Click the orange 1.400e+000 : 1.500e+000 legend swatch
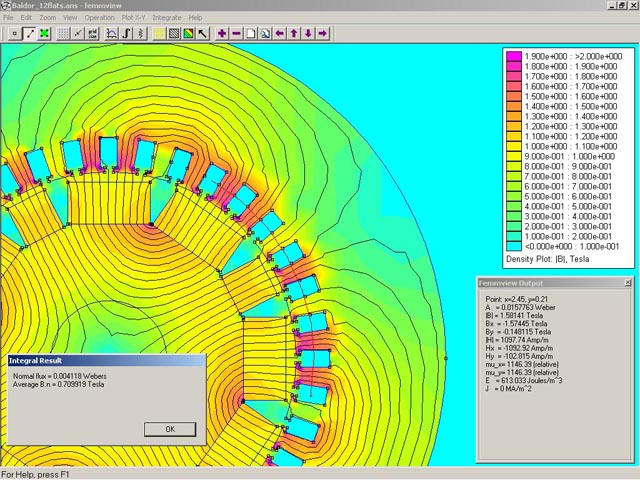 (x=514, y=106)
